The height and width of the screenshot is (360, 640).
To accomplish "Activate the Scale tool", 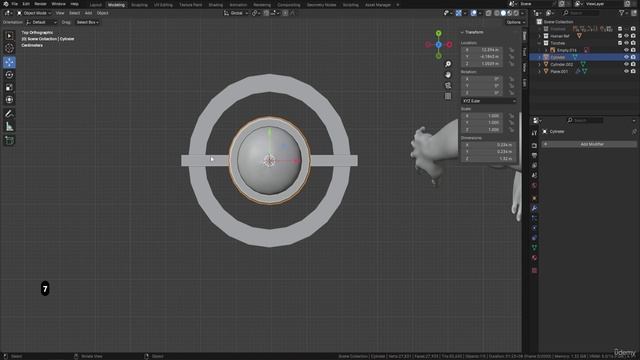I will tap(9, 87).
